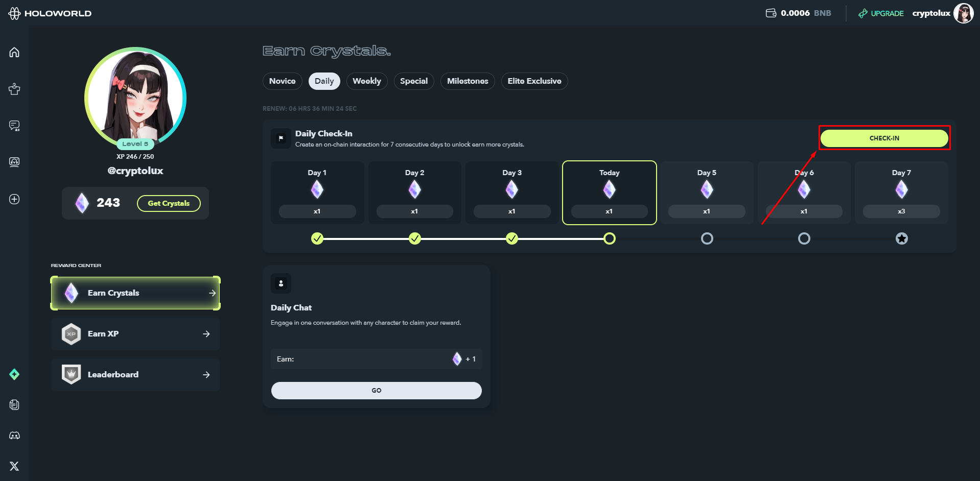The width and height of the screenshot is (980, 481).
Task: Click the crystal icon next to 243
Action: (82, 203)
